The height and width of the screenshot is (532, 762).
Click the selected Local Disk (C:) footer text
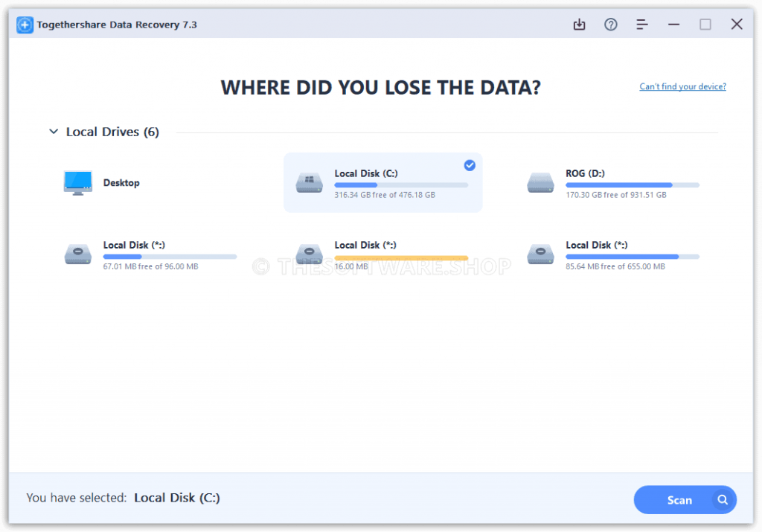click(177, 498)
